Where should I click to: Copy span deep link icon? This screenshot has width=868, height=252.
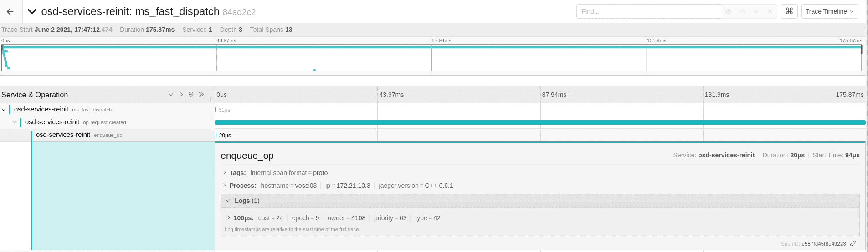tap(853, 243)
